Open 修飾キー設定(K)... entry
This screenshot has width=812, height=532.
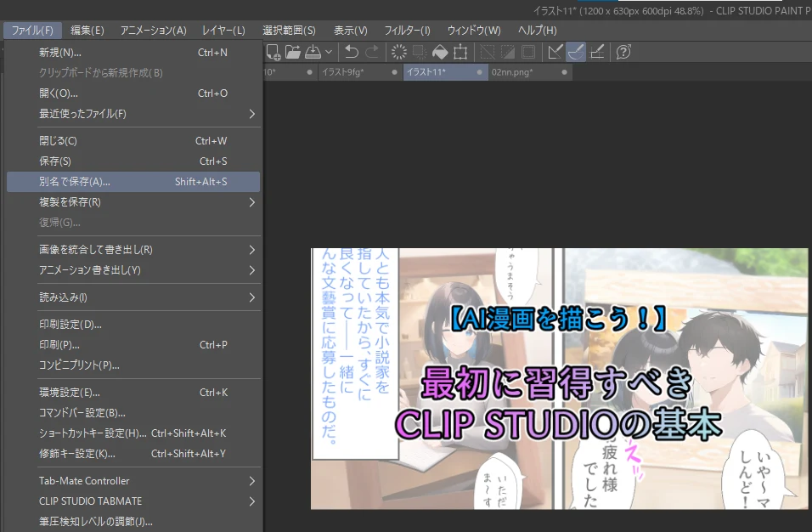tap(133, 454)
